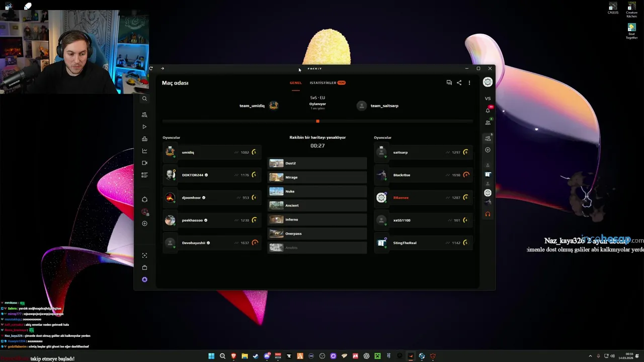644x362 pixels.
Task: Open the search icon in FACEIT sidebar
Action: 144,99
